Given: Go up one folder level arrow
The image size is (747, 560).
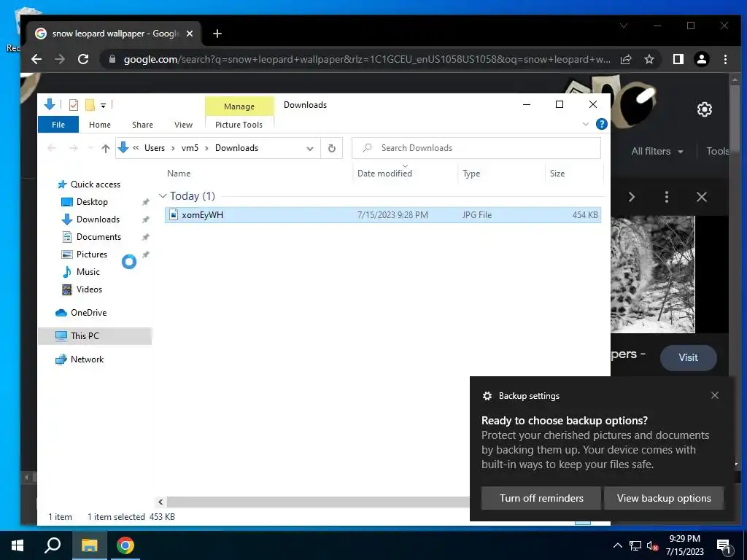Looking at the screenshot, I should [106, 149].
